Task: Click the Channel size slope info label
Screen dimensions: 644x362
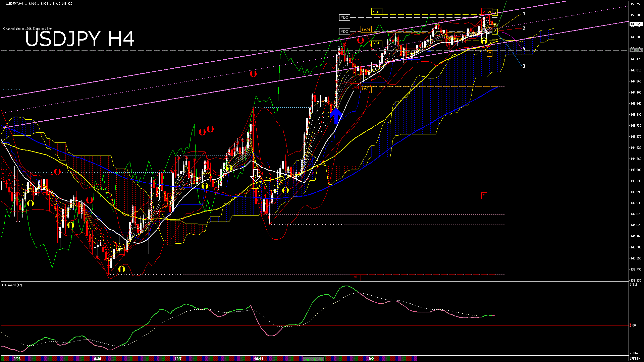Action: 28,29
